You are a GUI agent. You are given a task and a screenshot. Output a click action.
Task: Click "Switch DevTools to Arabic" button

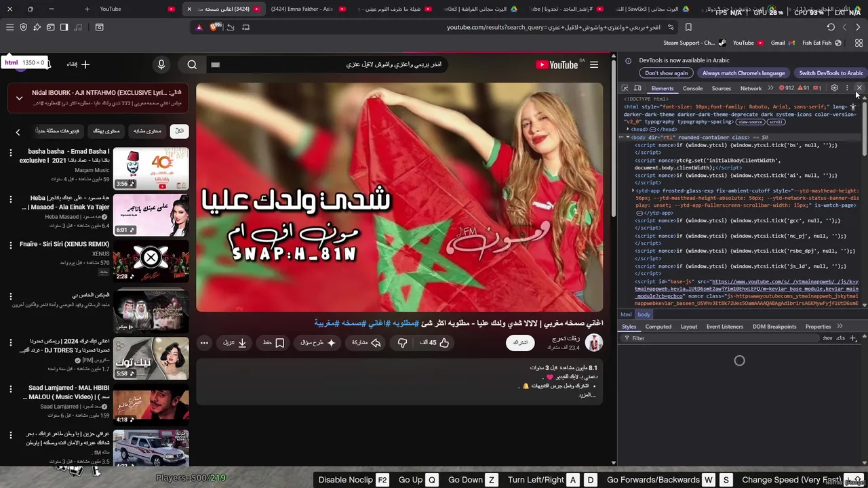coord(831,73)
